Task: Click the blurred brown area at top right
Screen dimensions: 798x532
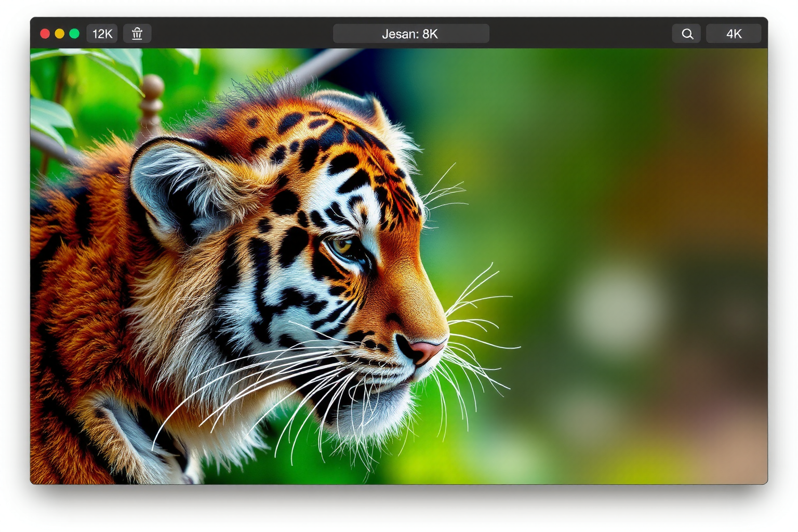Action: [717, 130]
